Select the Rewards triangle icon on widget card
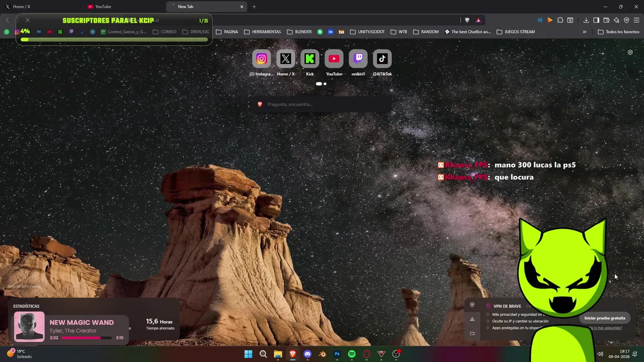Viewport: 644px width, 362px height. click(472, 319)
